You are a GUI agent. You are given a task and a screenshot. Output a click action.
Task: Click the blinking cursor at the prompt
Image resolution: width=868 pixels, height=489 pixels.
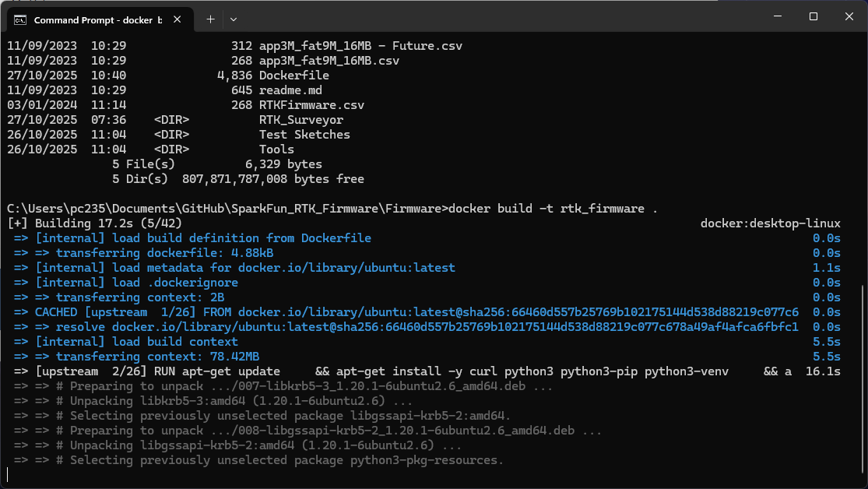pos(9,473)
